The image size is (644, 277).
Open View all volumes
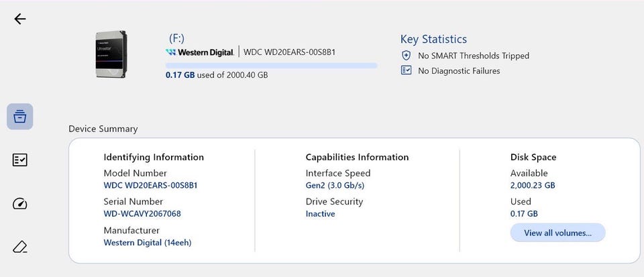(557, 233)
